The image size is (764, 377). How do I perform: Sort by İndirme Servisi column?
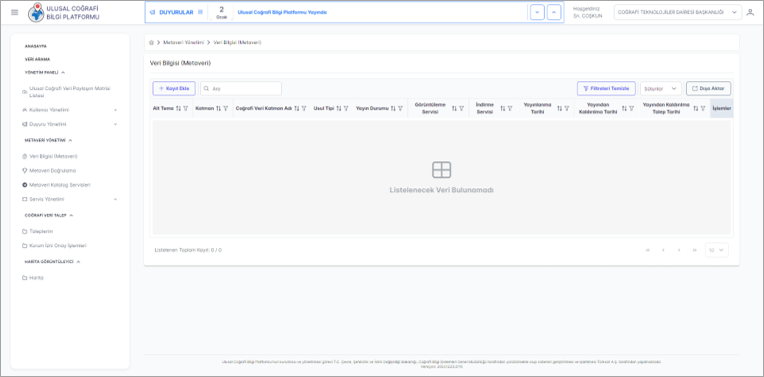(x=502, y=108)
